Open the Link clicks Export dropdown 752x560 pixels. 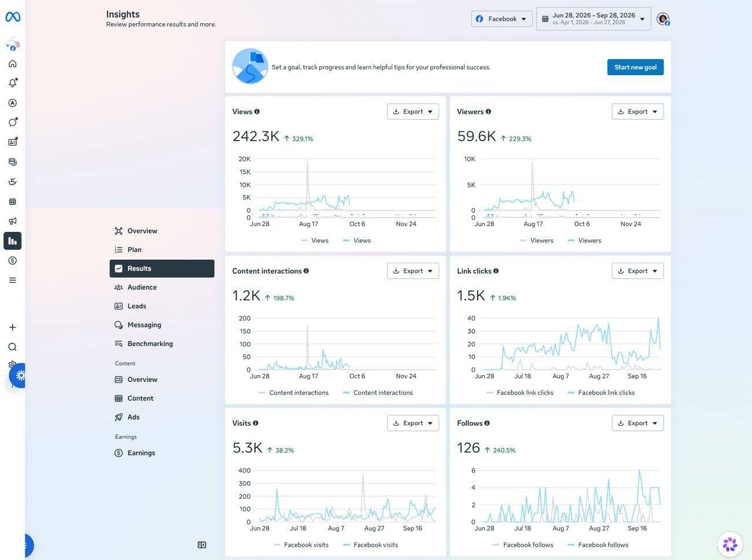pos(637,271)
